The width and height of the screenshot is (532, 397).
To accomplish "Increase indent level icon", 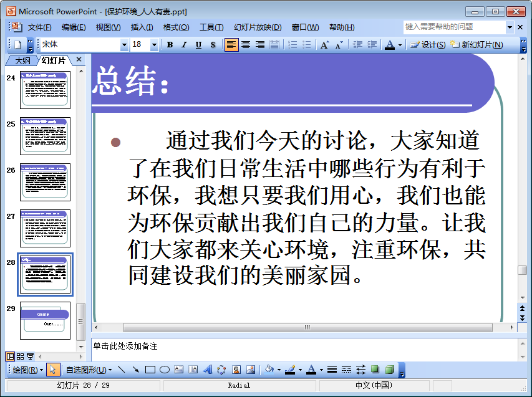I will tap(372, 45).
